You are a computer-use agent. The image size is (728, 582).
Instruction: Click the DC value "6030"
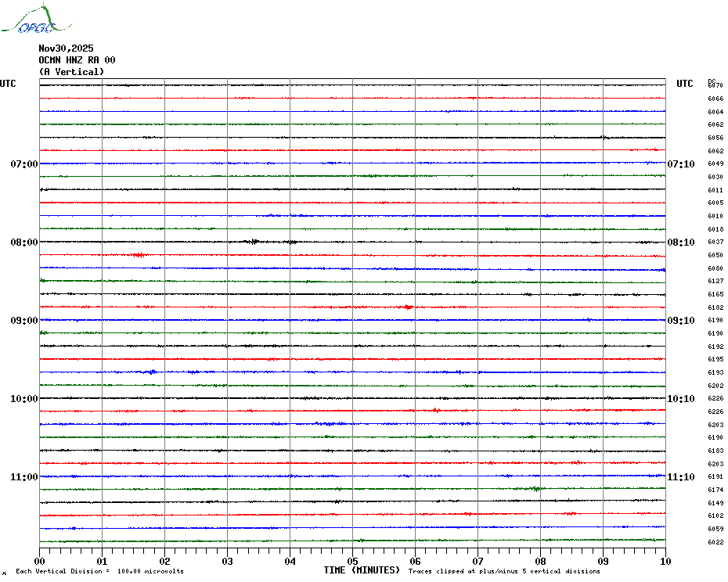[x=715, y=177]
